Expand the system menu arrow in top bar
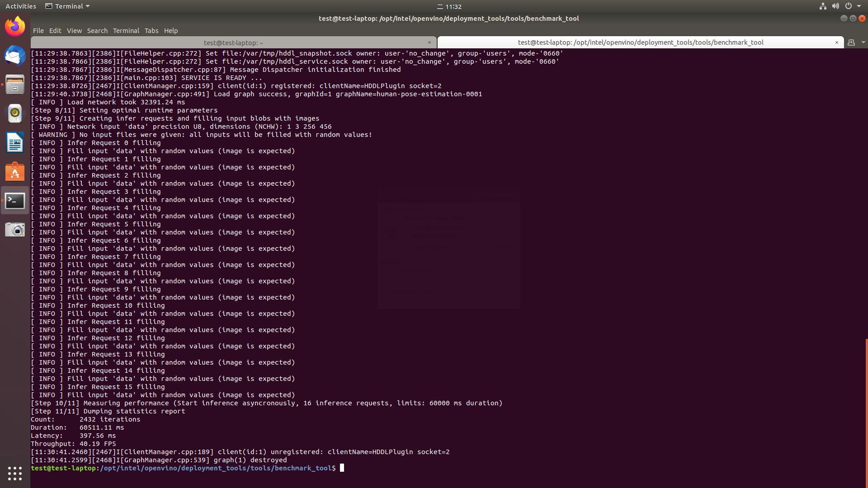The image size is (868, 488). point(859,6)
